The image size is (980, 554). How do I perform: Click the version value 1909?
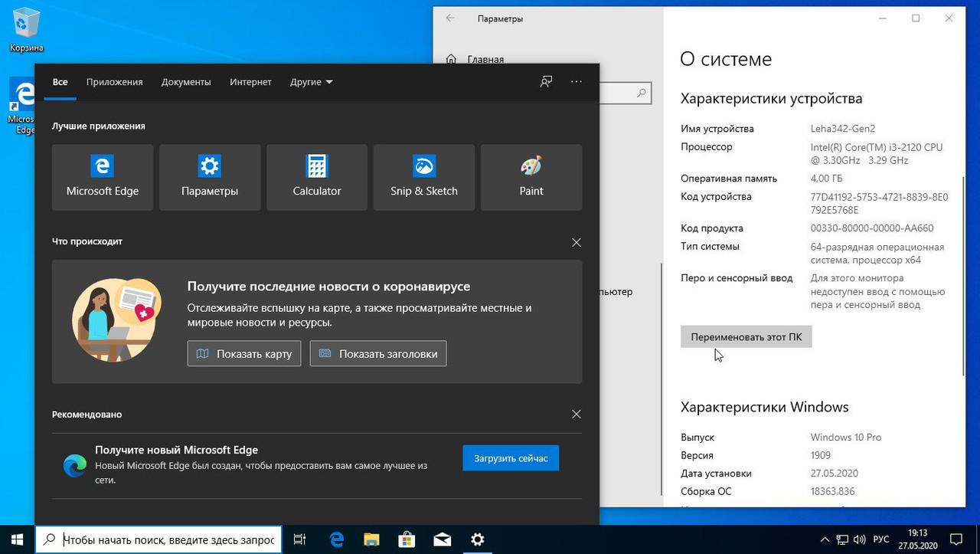pos(822,455)
